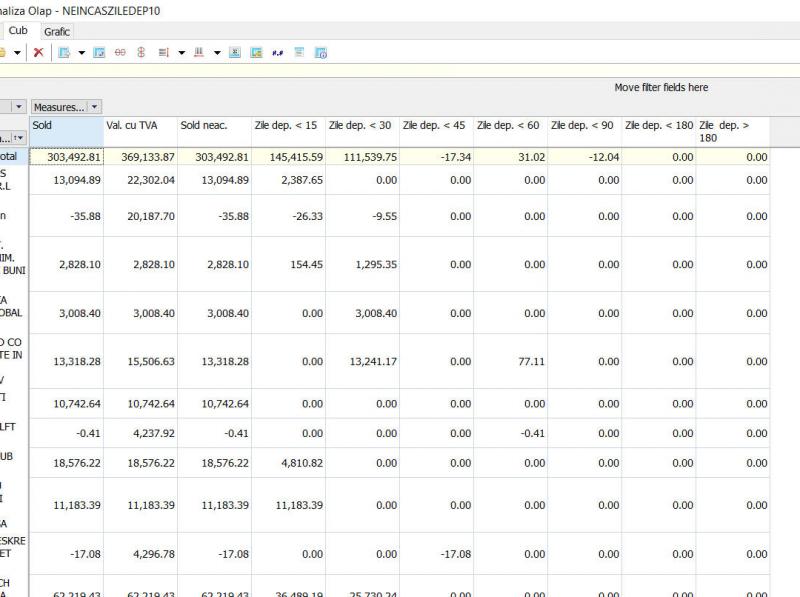Click the red column-bars layout icon
The width and height of the screenshot is (800, 597).
click(199, 52)
